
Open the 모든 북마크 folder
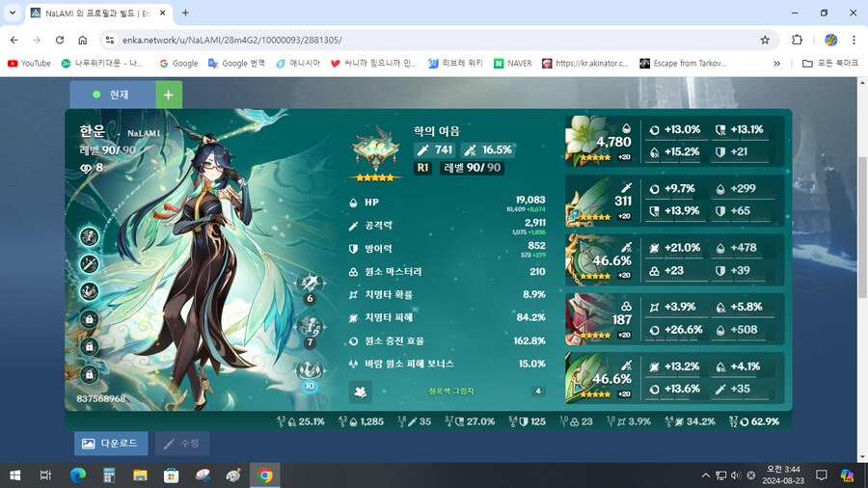tap(829, 64)
